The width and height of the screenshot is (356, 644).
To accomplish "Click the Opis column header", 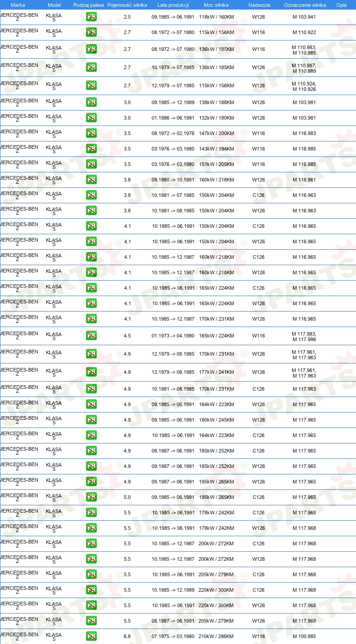I will click(341, 5).
